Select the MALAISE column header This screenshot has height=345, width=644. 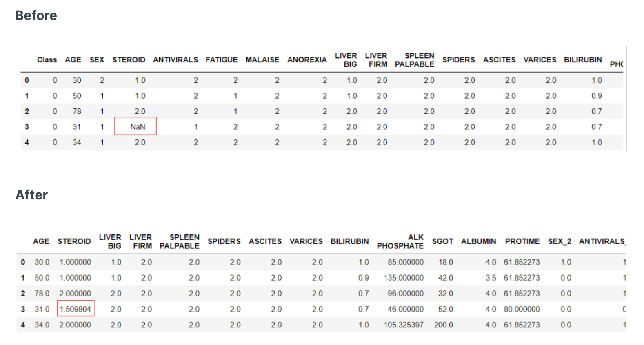tap(262, 60)
